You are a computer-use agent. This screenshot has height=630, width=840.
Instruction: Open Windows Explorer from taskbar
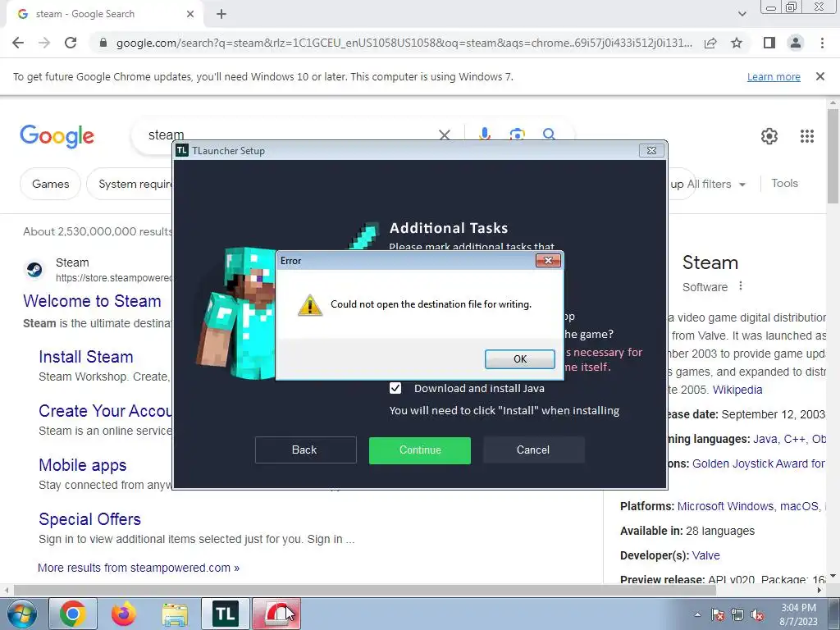tap(176, 614)
